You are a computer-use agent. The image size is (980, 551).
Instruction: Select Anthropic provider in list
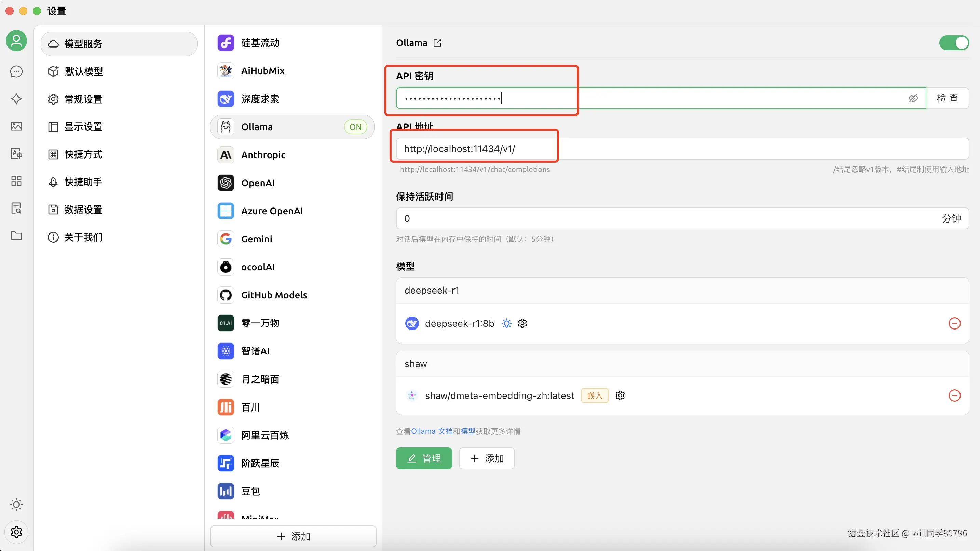tap(263, 155)
